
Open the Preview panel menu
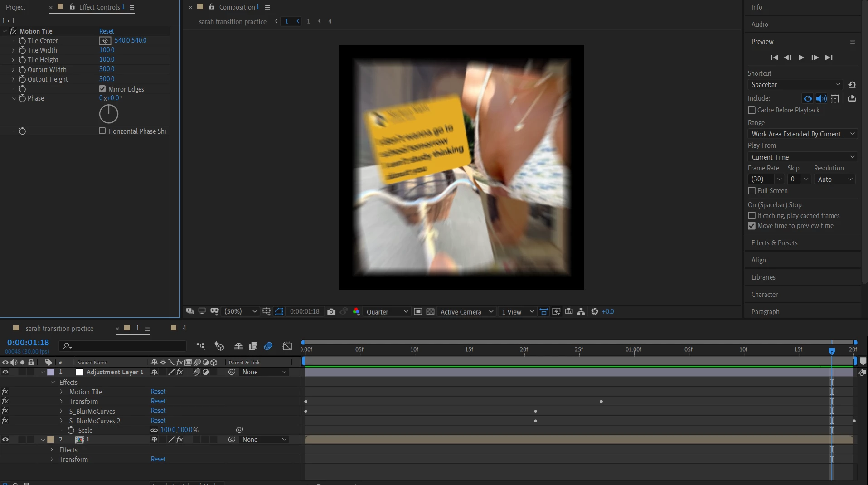pos(852,42)
